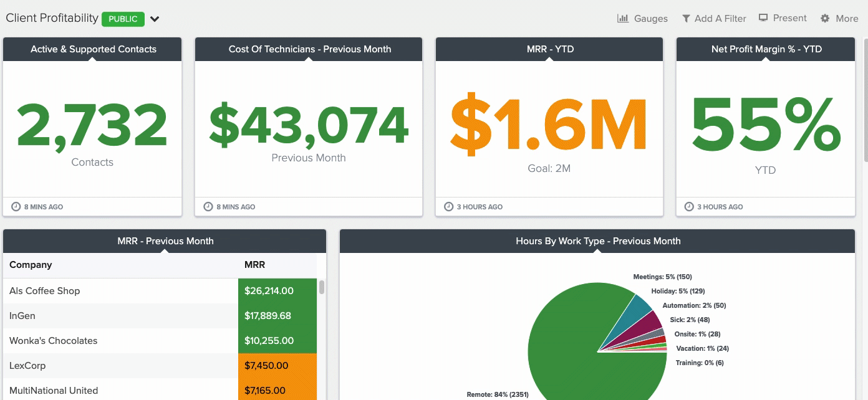Click clock icon on Net Profit Margin gauge

(x=689, y=207)
